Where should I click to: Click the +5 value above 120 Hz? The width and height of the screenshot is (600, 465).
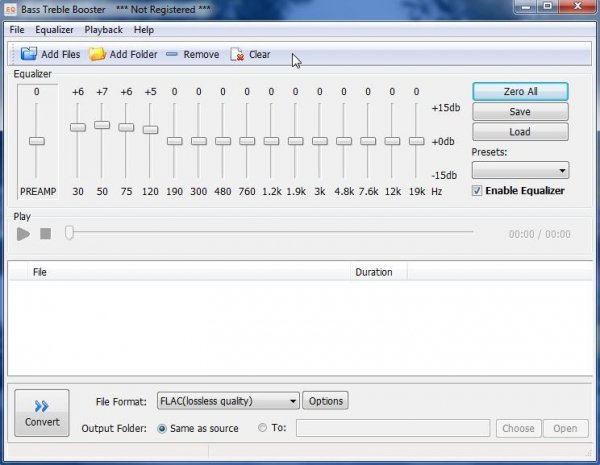coord(150,92)
